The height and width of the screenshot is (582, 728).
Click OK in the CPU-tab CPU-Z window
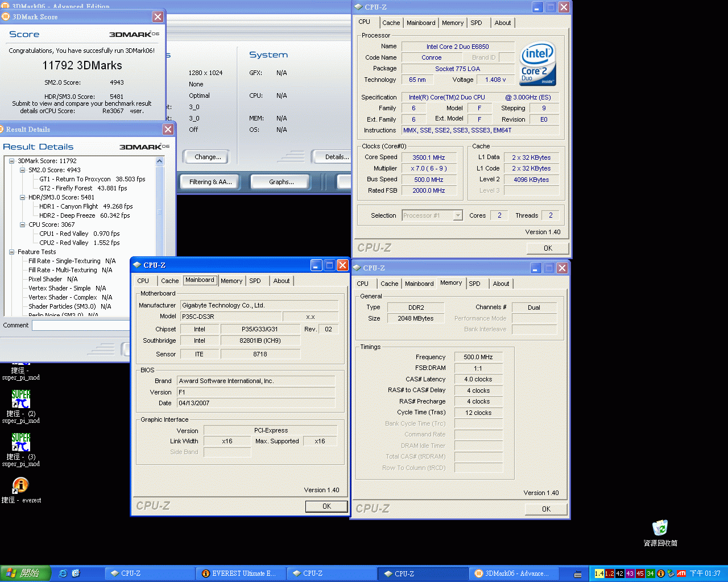548,248
